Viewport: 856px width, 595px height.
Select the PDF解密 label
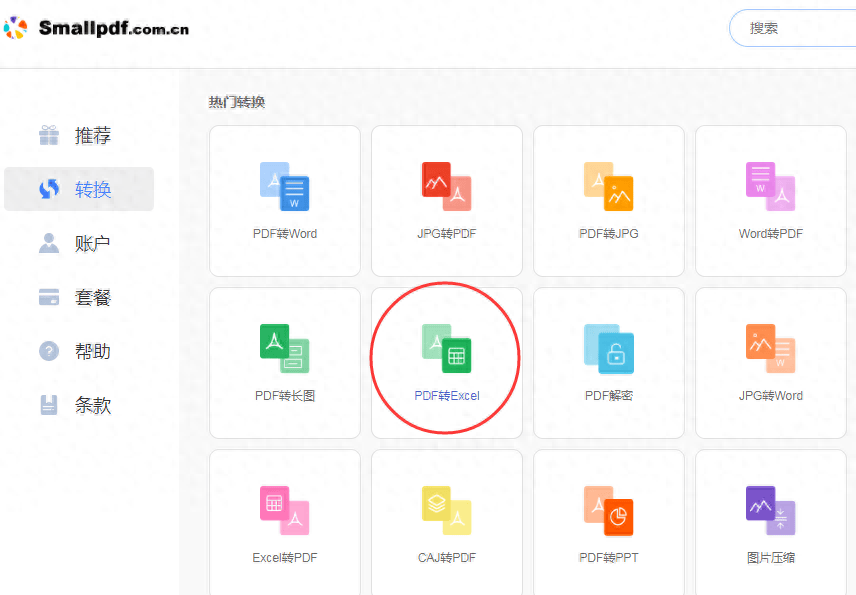click(x=609, y=396)
